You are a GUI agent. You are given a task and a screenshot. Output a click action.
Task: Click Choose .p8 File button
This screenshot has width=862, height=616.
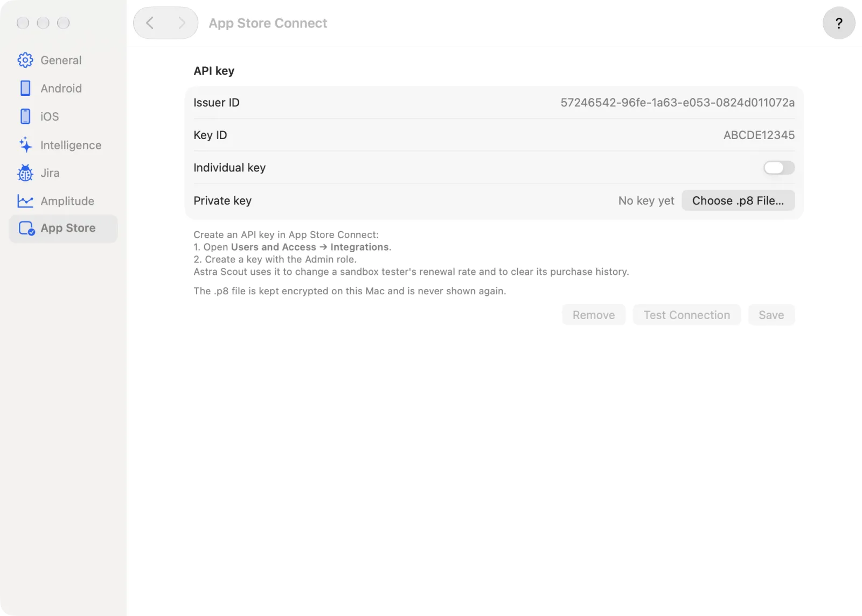click(738, 200)
